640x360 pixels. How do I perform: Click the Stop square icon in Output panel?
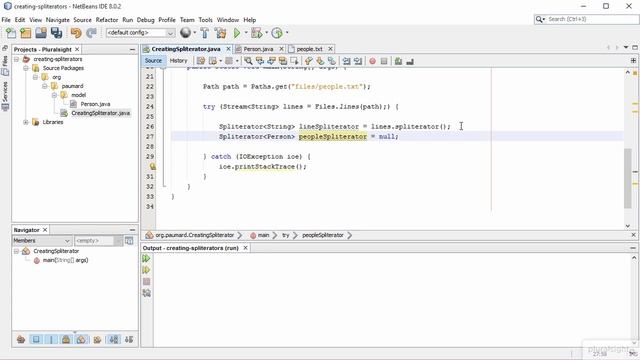tap(147, 282)
